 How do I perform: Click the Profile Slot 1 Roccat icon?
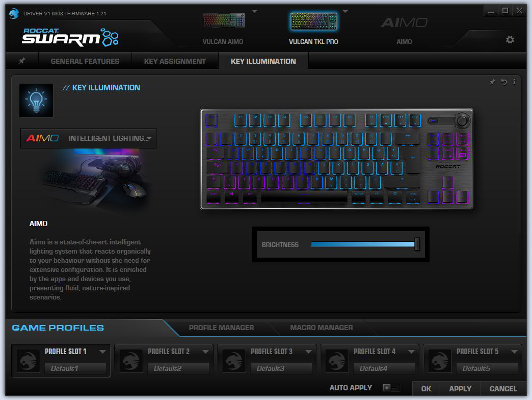pyautogui.click(x=28, y=361)
